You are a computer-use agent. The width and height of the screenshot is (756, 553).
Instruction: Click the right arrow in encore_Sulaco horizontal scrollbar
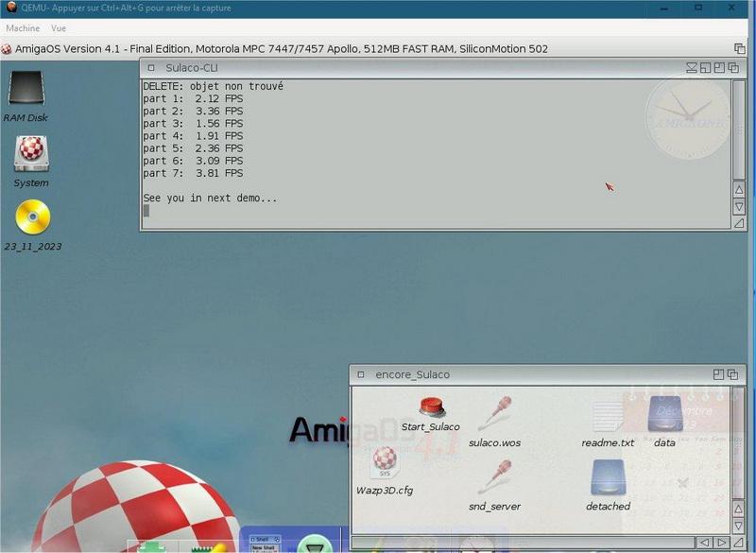(x=721, y=543)
